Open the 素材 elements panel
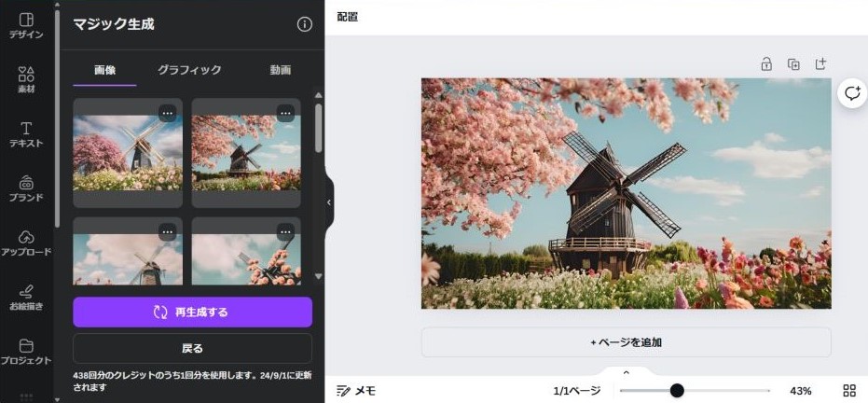 (x=26, y=80)
